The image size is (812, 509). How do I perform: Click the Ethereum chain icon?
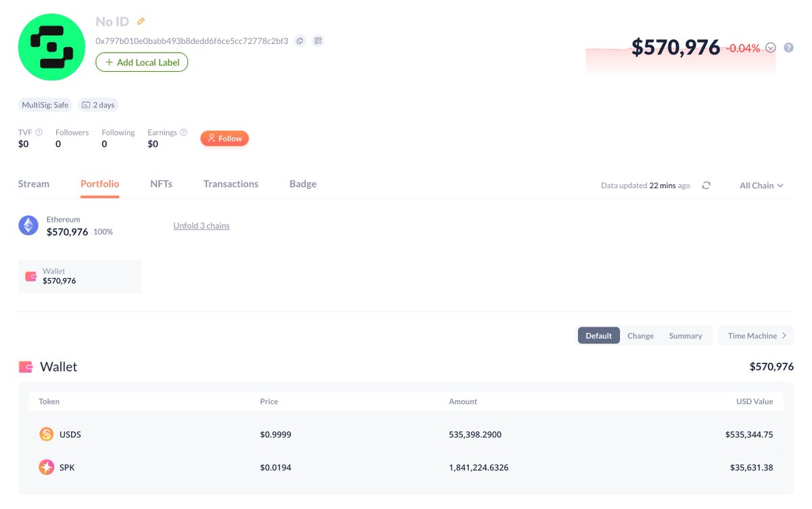[28, 225]
